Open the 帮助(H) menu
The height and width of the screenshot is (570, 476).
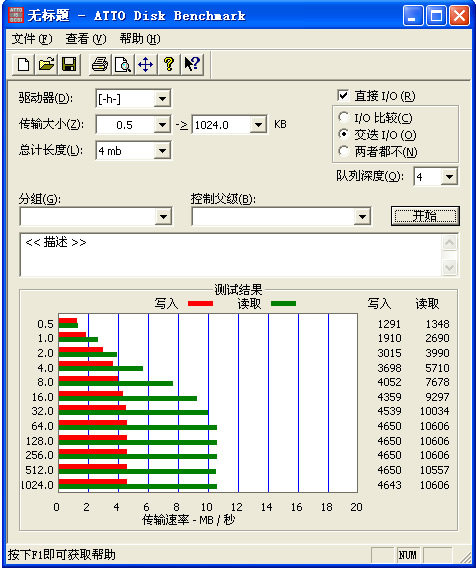click(x=140, y=39)
